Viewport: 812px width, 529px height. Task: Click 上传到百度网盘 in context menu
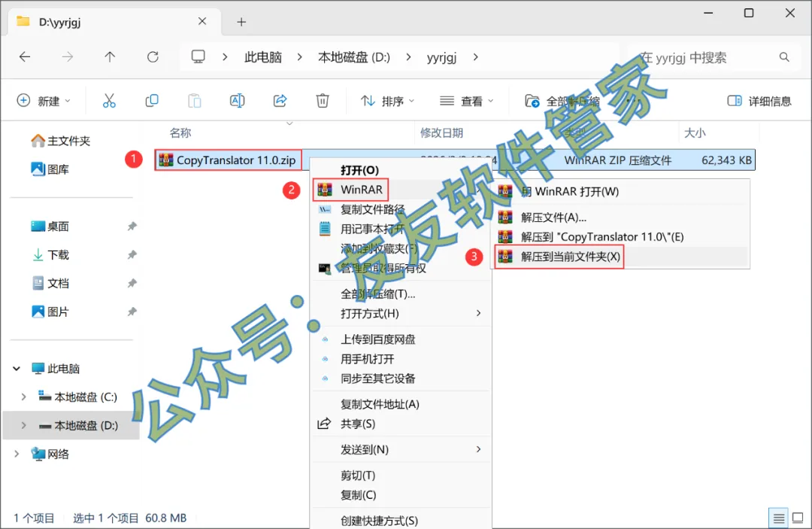point(401,339)
